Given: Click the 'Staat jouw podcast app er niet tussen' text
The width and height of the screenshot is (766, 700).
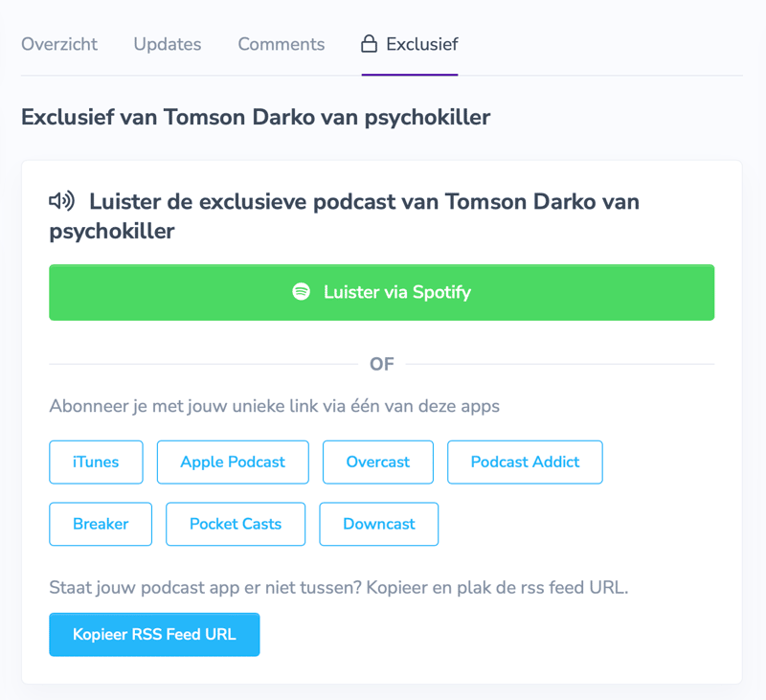Looking at the screenshot, I should pyautogui.click(x=338, y=588).
